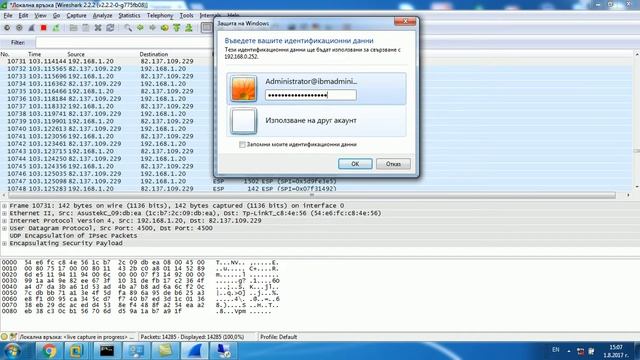Expand User Datagram Protocol node
The width and height of the screenshot is (640, 360).
[x=4, y=228]
